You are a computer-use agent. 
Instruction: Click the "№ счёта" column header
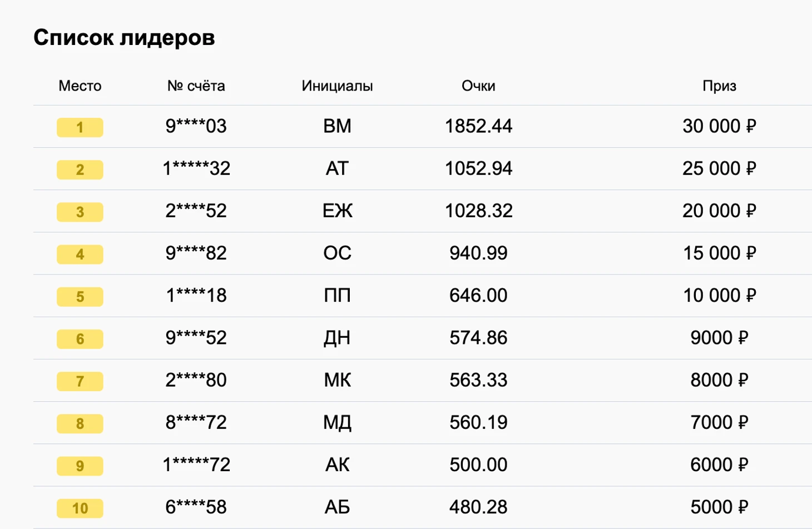pos(196,86)
